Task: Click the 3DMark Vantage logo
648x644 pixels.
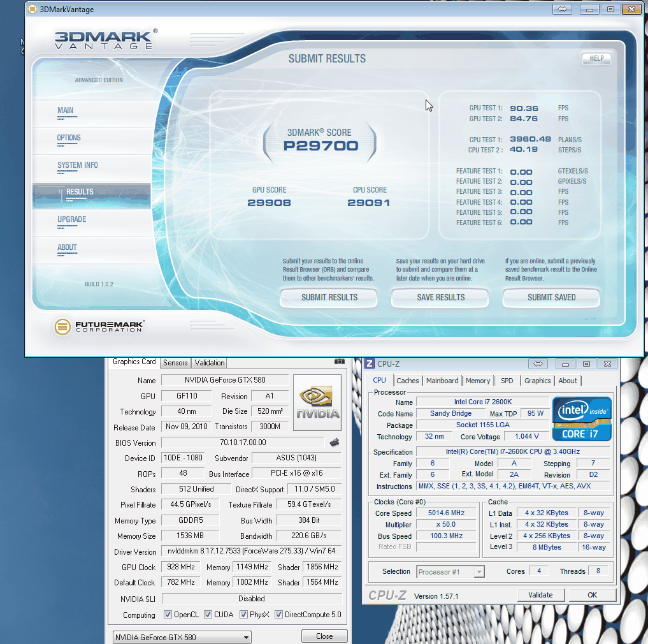Action: click(106, 40)
